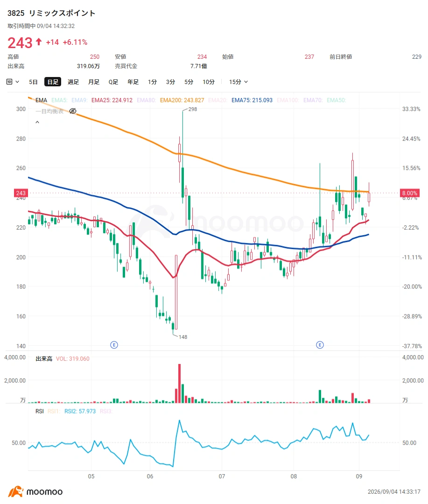Click the red 8.00% percent tag
Screen dimensions: 428x504
point(410,193)
